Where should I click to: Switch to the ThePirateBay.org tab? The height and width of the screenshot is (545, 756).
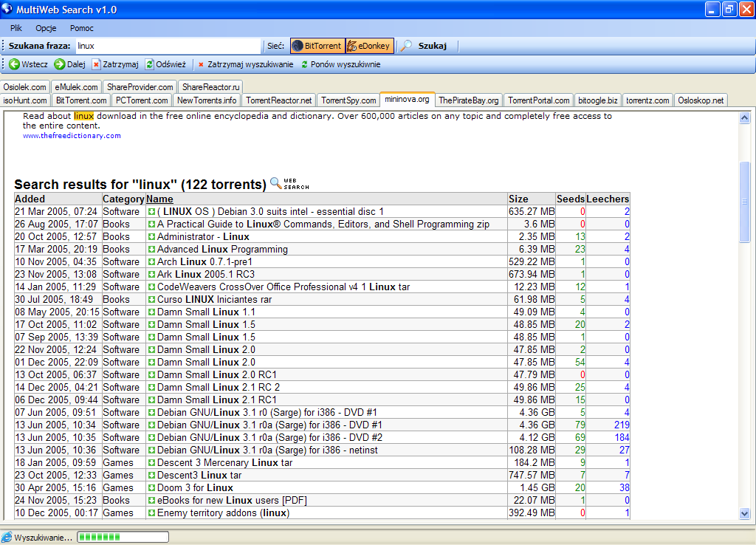pos(469,100)
